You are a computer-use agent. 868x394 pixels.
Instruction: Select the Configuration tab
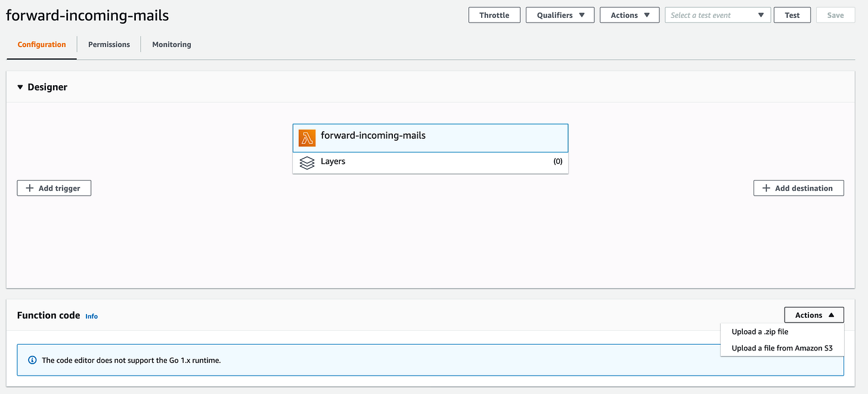[x=42, y=45]
